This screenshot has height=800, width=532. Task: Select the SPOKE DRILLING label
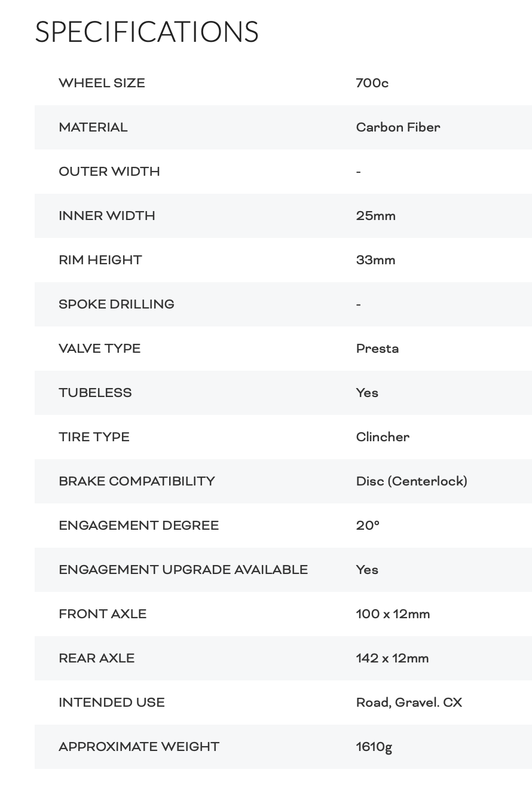(117, 304)
